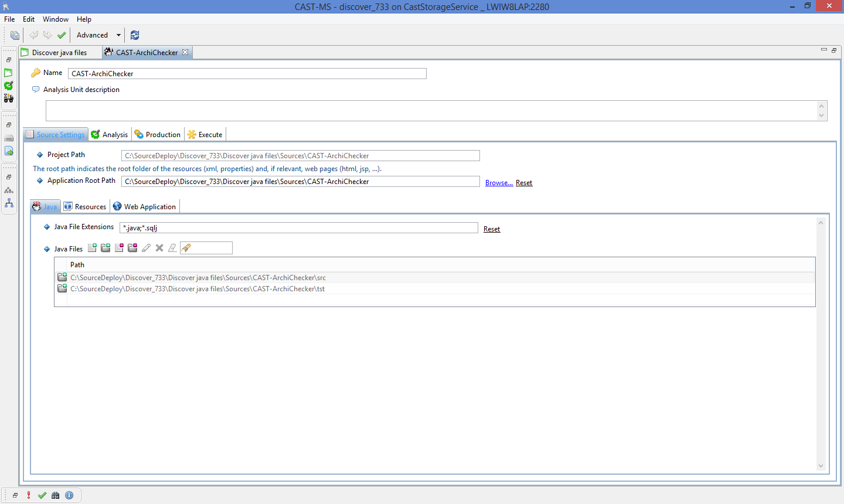Click the gray X delete icon
The width and height of the screenshot is (844, 504).
(x=159, y=248)
